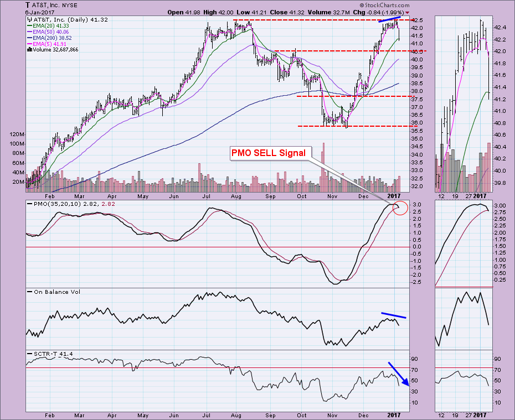The image size is (515, 420).
Task: Click the 'Feb' label on bottom axis
Action: (x=50, y=416)
